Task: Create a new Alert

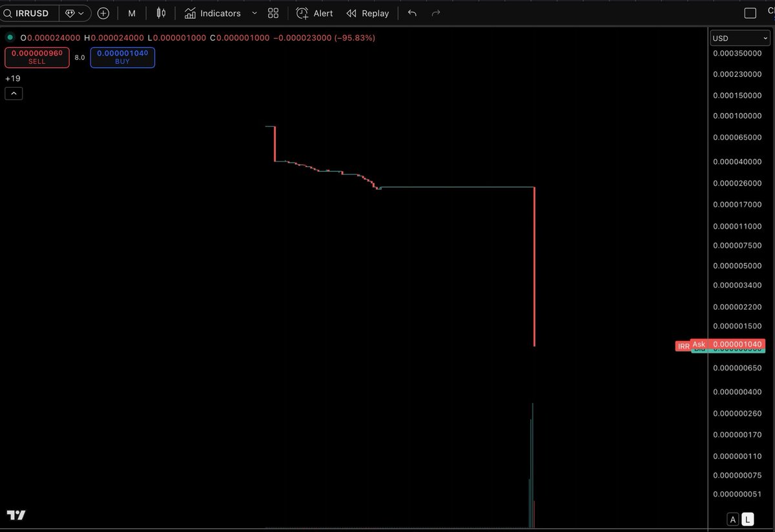Action: coord(314,13)
